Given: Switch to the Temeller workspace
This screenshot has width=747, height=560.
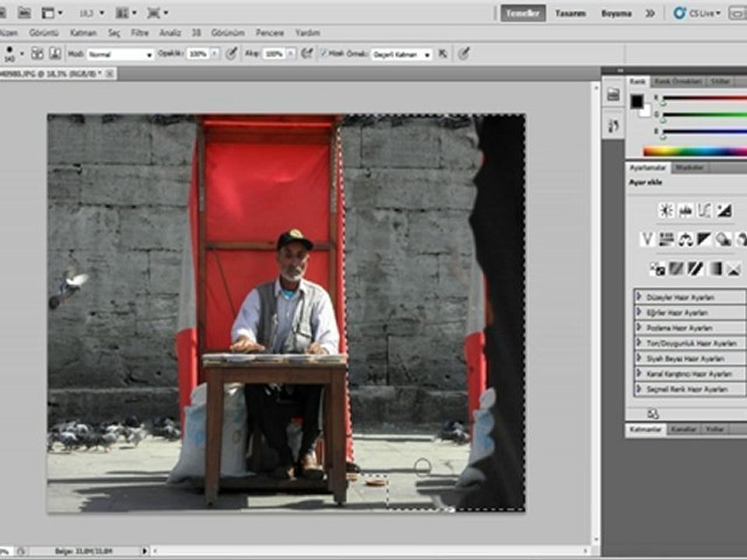Looking at the screenshot, I should coord(523,13).
